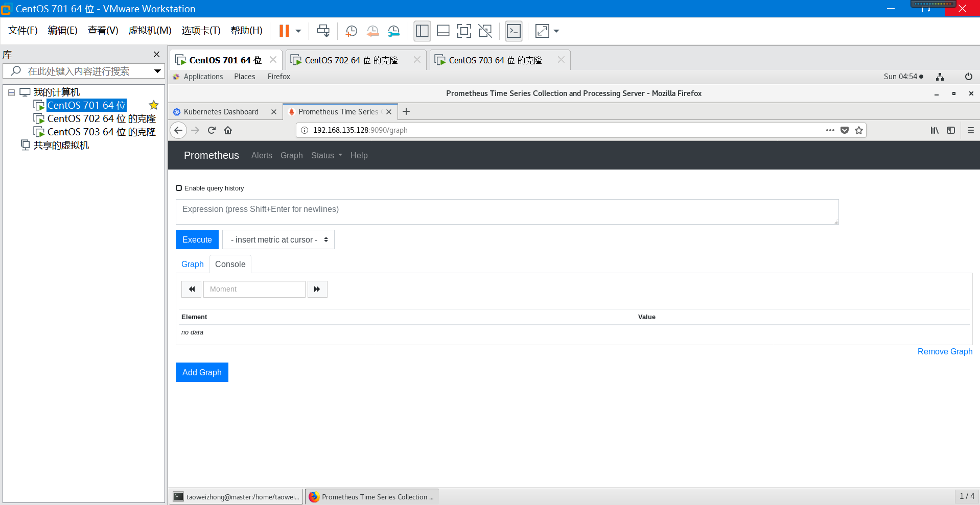980x505 pixels.
Task: Toggle favorite star for CentOS 701
Action: point(153,105)
